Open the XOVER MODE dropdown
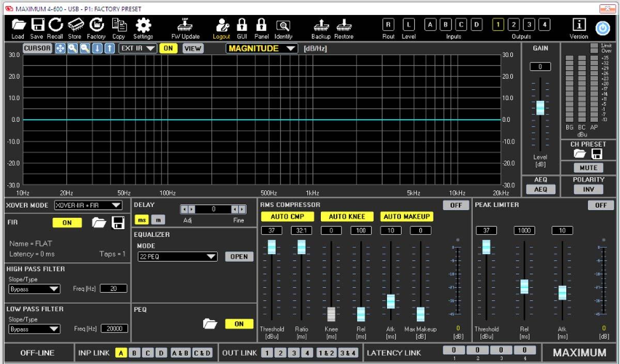The width and height of the screenshot is (620, 364). pos(88,205)
